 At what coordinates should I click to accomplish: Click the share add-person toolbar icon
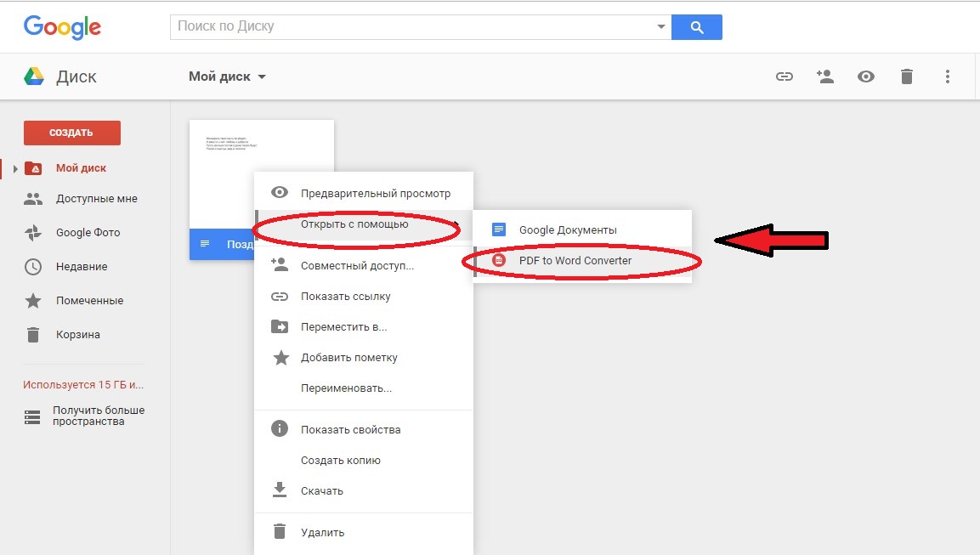pos(825,76)
